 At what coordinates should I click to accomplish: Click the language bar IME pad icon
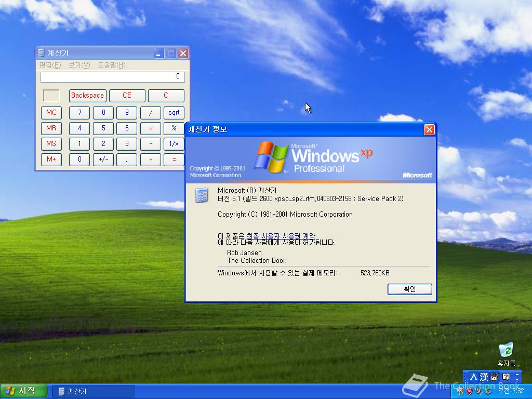tap(495, 377)
